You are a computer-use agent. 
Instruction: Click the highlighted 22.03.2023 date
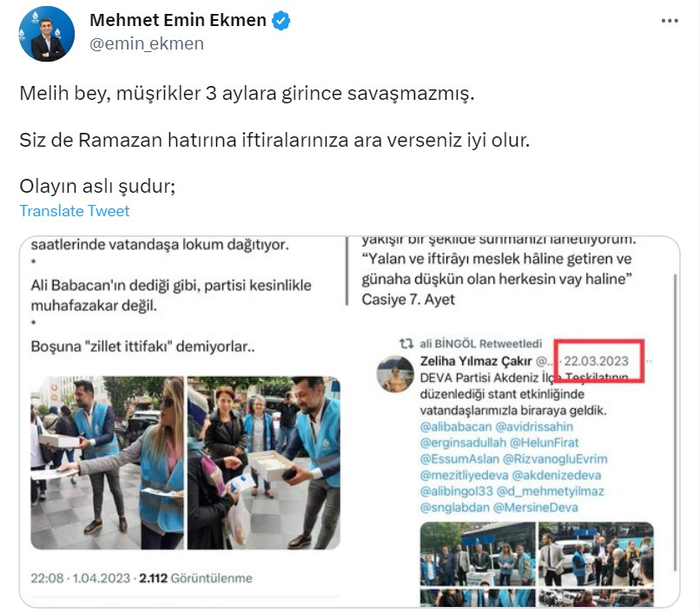click(x=596, y=360)
